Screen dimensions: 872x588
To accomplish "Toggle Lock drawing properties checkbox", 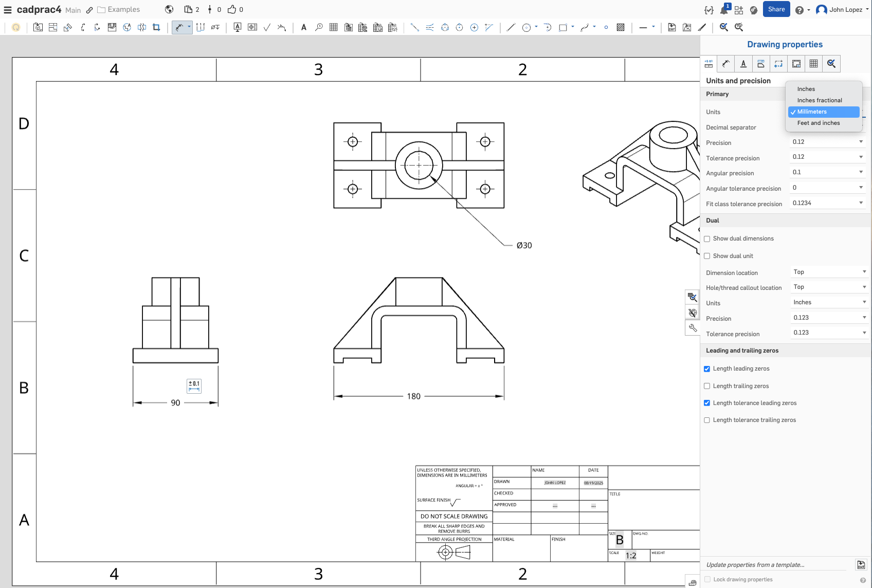I will pos(707,579).
